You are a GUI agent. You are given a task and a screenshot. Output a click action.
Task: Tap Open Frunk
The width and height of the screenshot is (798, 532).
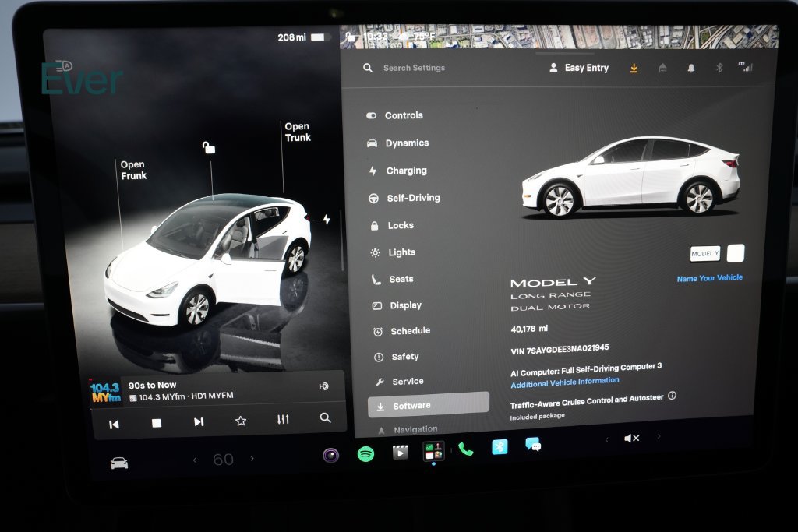(133, 170)
